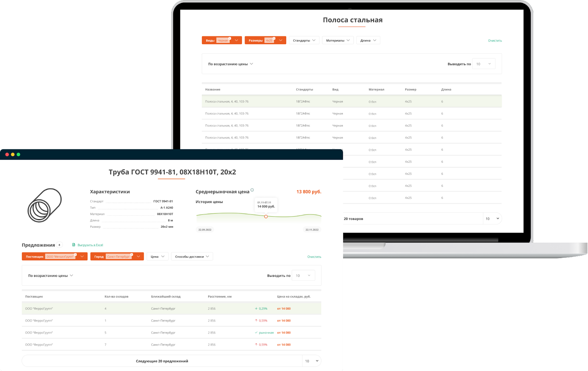Image resolution: width=588 pixels, height=371 pixels.
Task: Open the 'Способы доставки' dropdown
Action: pyautogui.click(x=192, y=257)
